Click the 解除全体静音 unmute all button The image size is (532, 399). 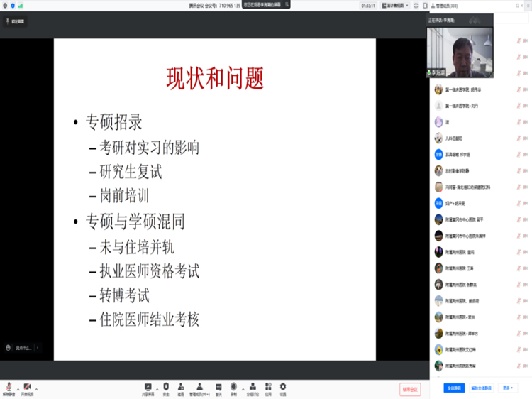tap(481, 388)
